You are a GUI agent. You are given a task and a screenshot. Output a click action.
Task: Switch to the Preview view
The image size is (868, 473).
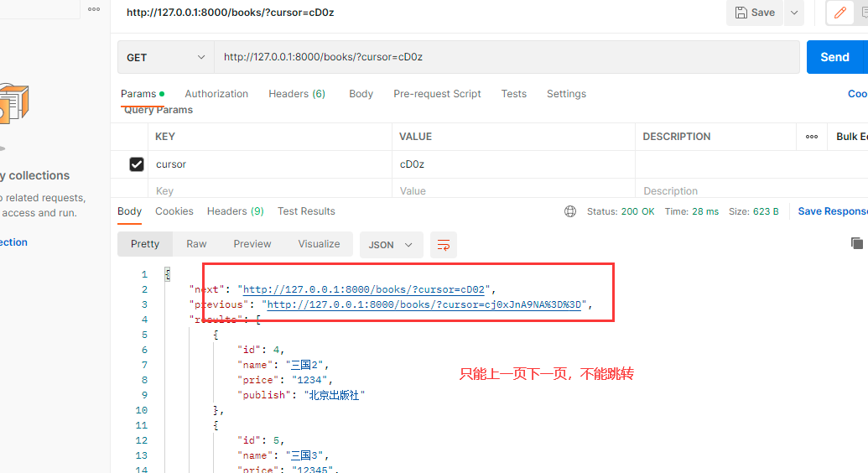pyautogui.click(x=252, y=244)
